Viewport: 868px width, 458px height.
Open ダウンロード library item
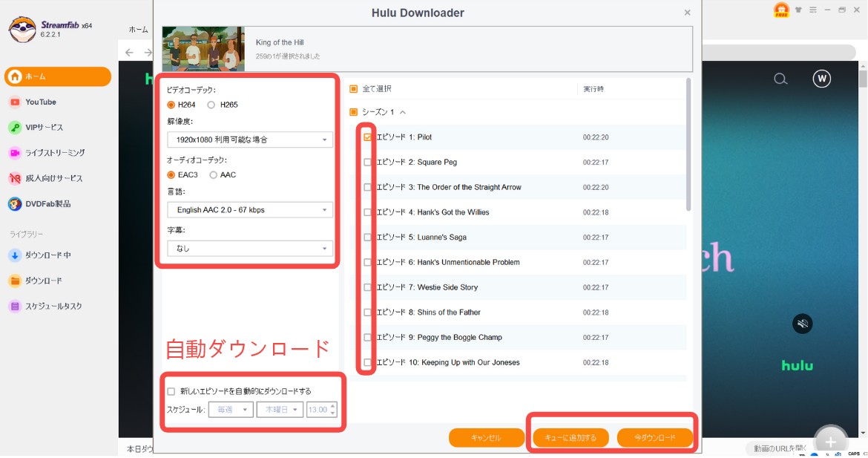[43, 281]
